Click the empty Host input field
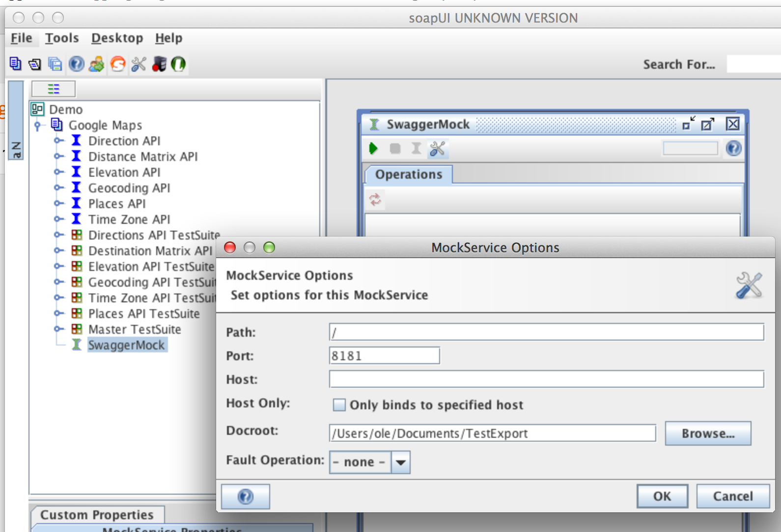 point(546,379)
